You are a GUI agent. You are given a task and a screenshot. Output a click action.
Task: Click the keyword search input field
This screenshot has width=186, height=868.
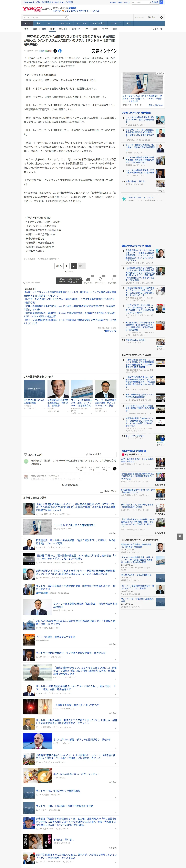pyautogui.click(x=44, y=17)
